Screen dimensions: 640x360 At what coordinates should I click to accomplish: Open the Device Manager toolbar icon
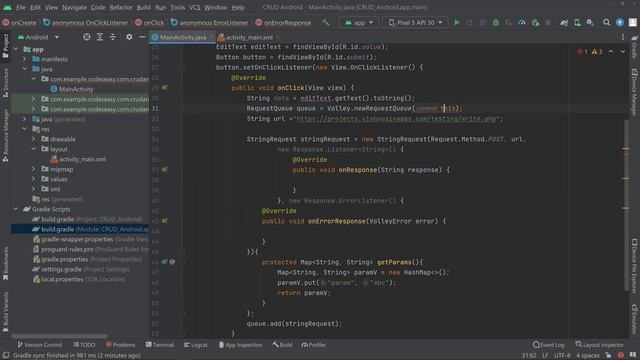(577, 22)
